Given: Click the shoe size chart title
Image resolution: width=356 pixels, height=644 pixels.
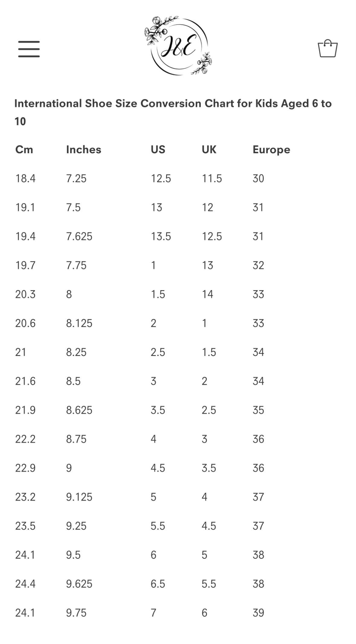Looking at the screenshot, I should 173,112.
